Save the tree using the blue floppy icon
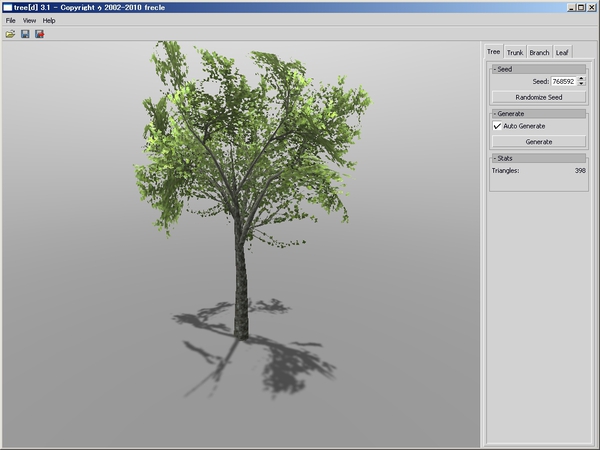 click(25, 34)
